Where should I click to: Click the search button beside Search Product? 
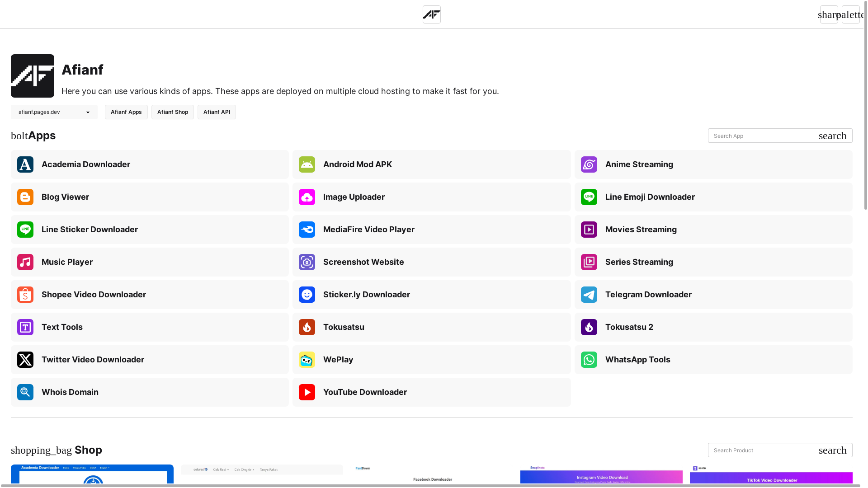coord(833,450)
